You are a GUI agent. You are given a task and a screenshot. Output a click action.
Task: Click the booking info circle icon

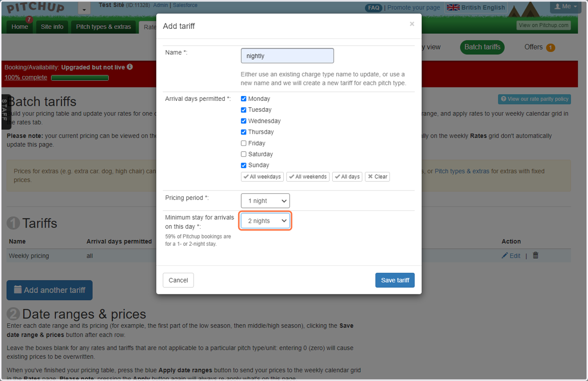[x=130, y=67]
